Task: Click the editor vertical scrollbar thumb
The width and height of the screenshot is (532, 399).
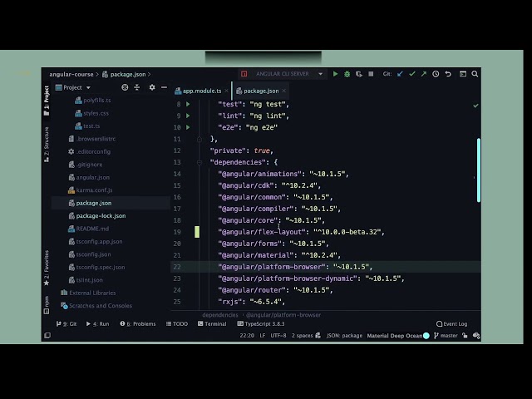Action: pos(479,170)
